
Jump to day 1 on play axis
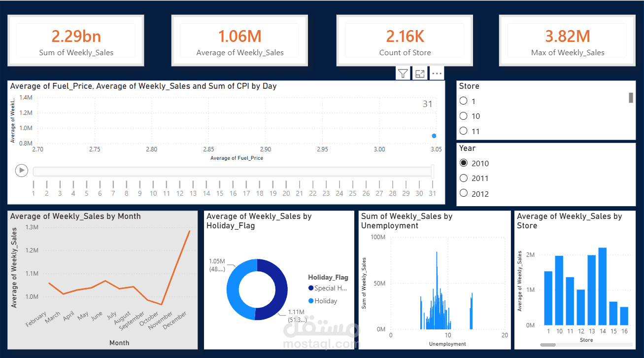point(34,193)
